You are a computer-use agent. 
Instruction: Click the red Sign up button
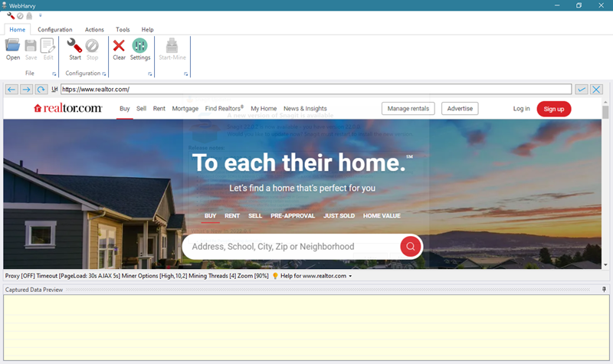click(553, 109)
